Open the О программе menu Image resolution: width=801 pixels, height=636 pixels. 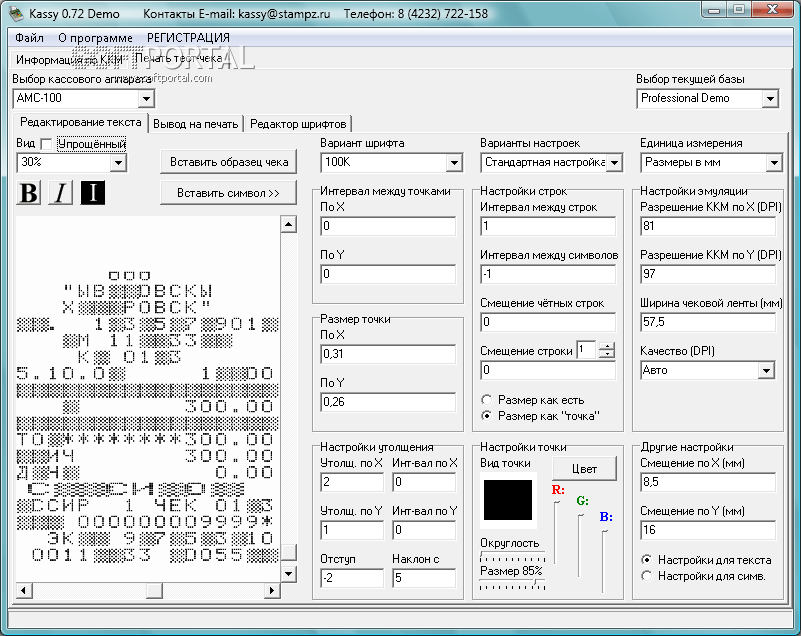pos(95,38)
